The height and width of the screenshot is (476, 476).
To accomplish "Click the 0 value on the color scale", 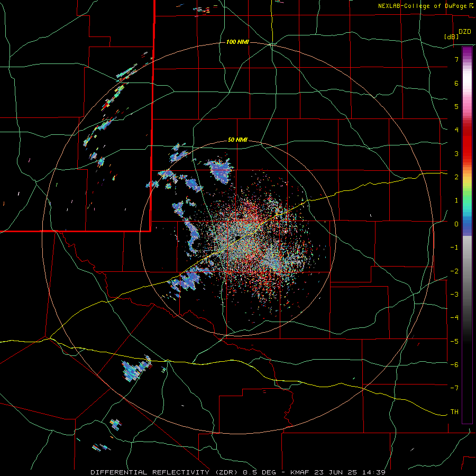I will tap(456, 224).
